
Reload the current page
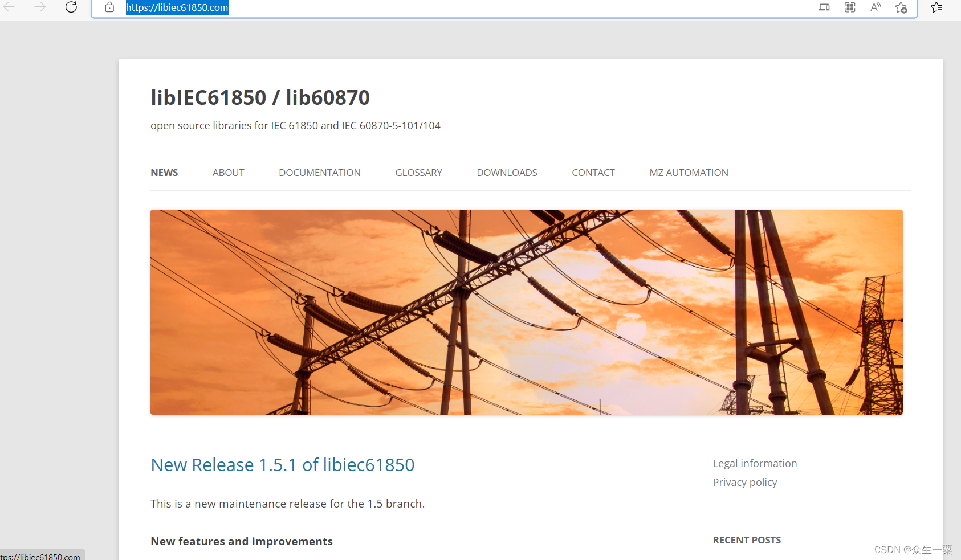pyautogui.click(x=71, y=7)
